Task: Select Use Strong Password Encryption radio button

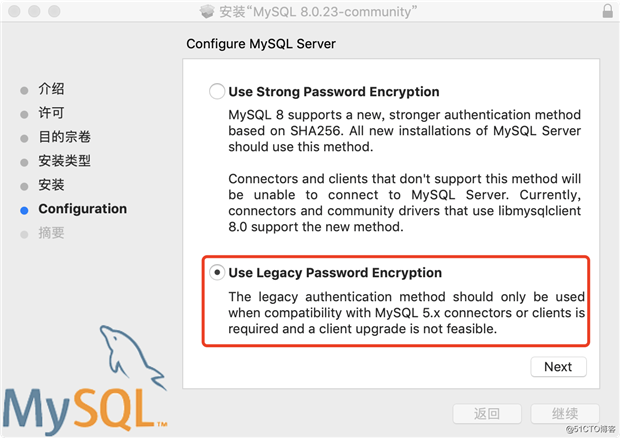Action: [x=217, y=91]
